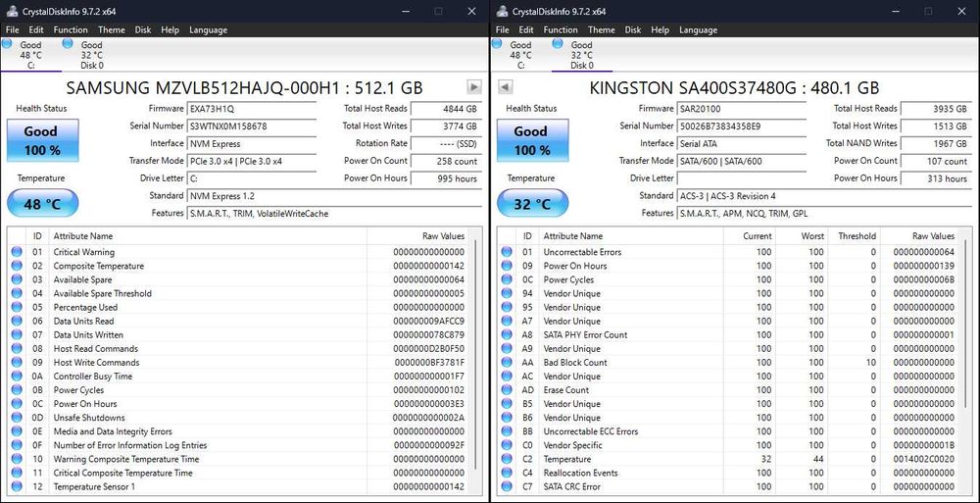Click the status orb for Unsafe Shutdowns
This screenshot has width=980, height=503.
(x=17, y=418)
